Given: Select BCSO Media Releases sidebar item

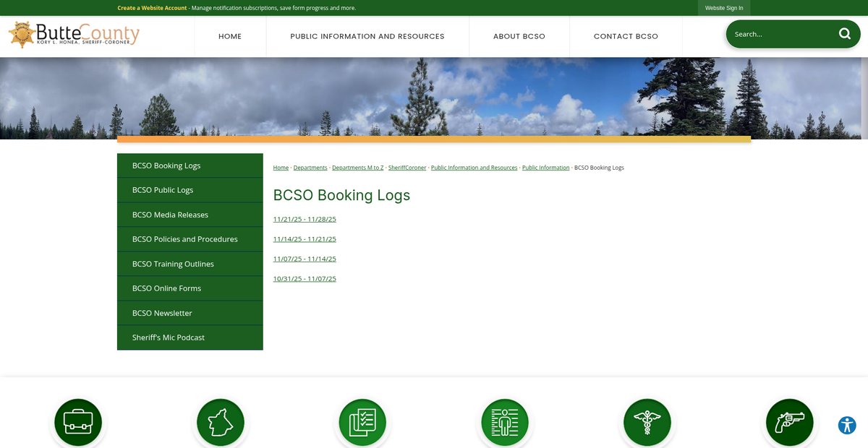Looking at the screenshot, I should coord(190,215).
